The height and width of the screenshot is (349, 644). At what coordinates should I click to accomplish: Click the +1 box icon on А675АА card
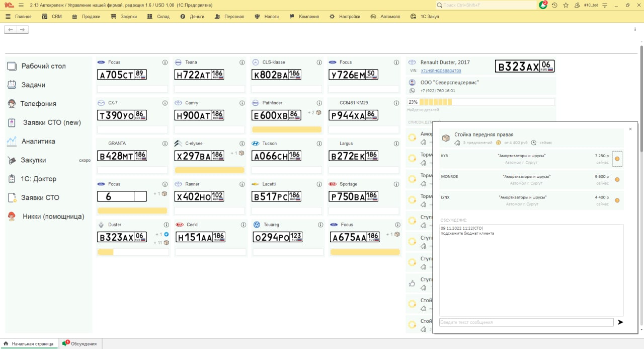397,234
